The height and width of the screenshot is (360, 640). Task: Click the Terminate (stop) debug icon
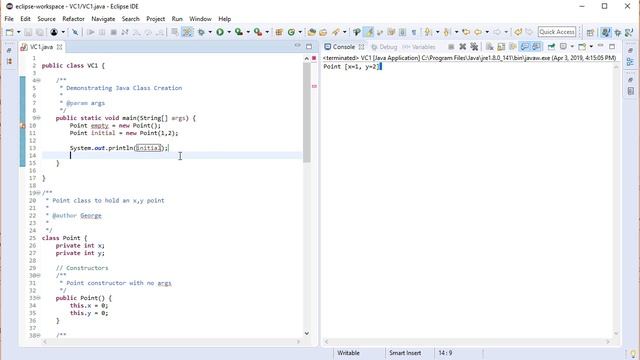click(114, 32)
